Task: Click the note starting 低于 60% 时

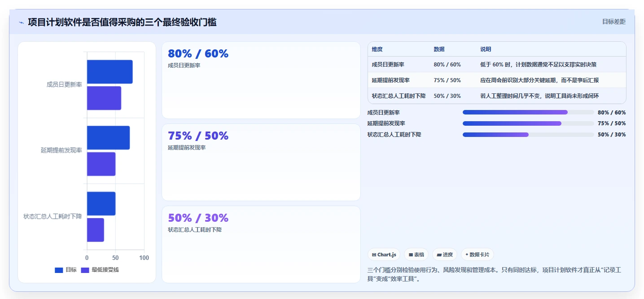Action: (538, 65)
